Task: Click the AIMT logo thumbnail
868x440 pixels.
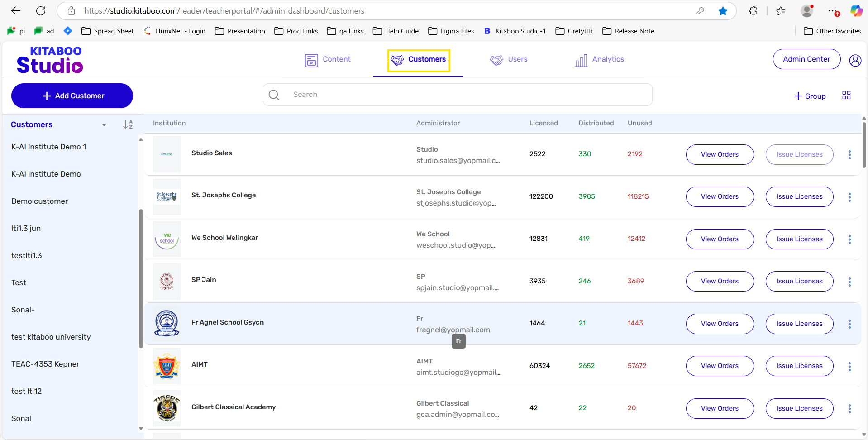Action: coord(167,366)
